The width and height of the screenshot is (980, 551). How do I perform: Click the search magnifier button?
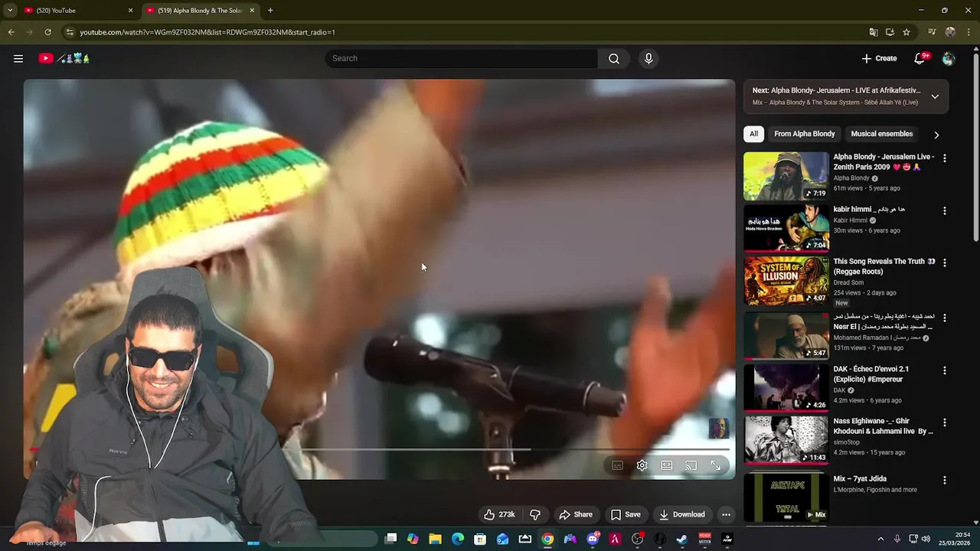point(614,58)
